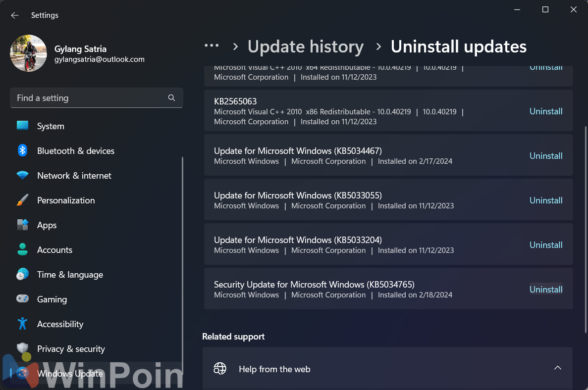
Task: Uninstall update KB5034467
Action: tap(546, 156)
